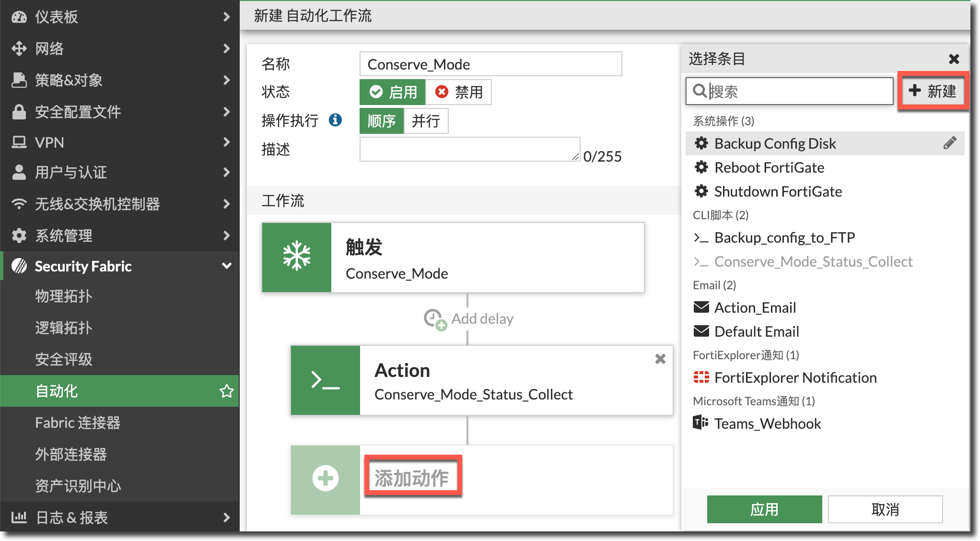The width and height of the screenshot is (980, 541).
Task: Click the green plus icon to add action
Action: 326,478
